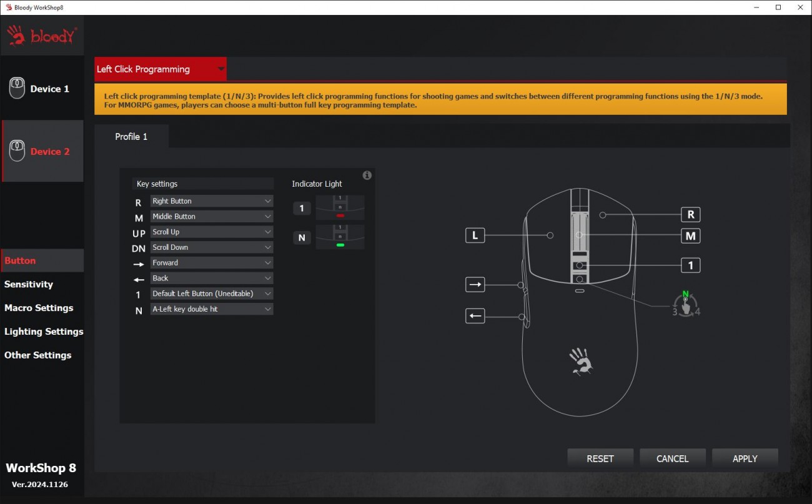Click the info icon in key settings panel
The width and height of the screenshot is (812, 504).
[x=367, y=175]
